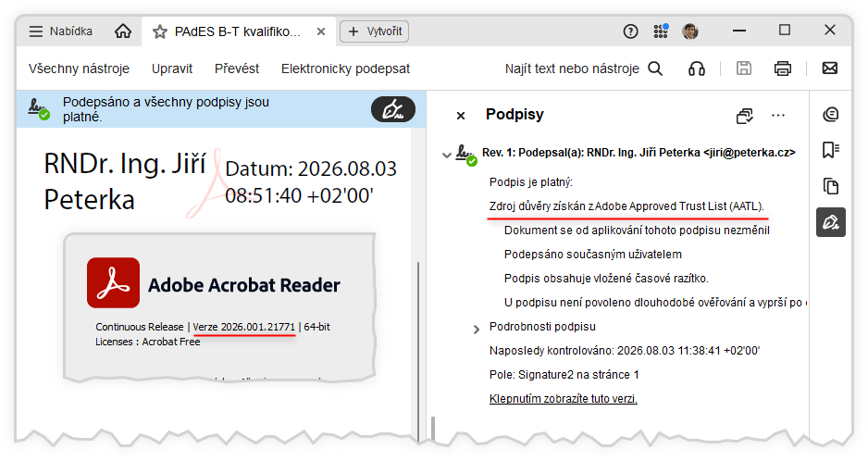Click the long-term validation expiry line
The image size is (868, 461).
[x=655, y=303]
